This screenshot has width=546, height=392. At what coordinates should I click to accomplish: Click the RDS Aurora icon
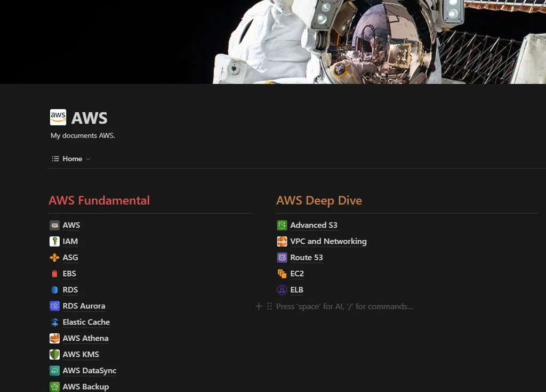55,306
